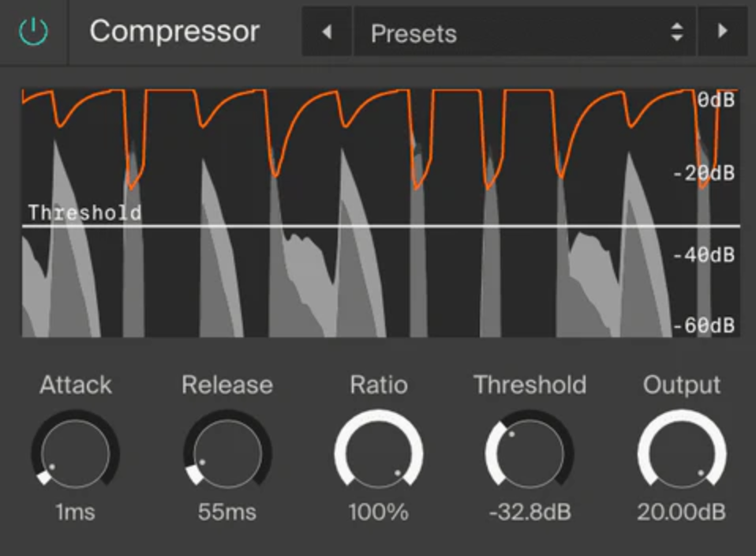Click the Release value reading 55ms
Viewport: 756px width, 556px height.
point(226,512)
